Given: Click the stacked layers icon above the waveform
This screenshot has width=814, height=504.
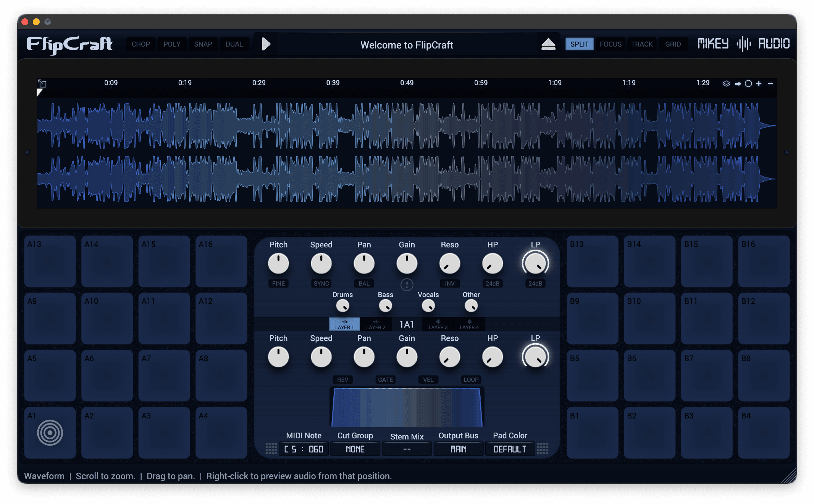Looking at the screenshot, I should (726, 84).
